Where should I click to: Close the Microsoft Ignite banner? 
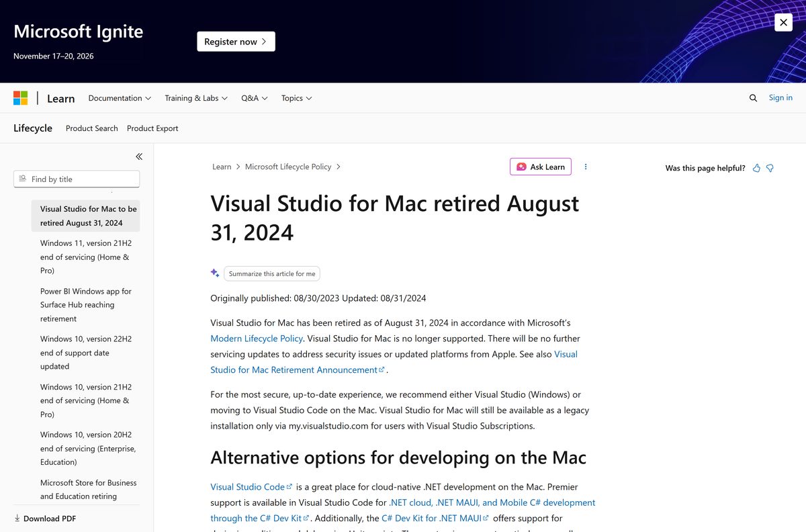pyautogui.click(x=783, y=22)
